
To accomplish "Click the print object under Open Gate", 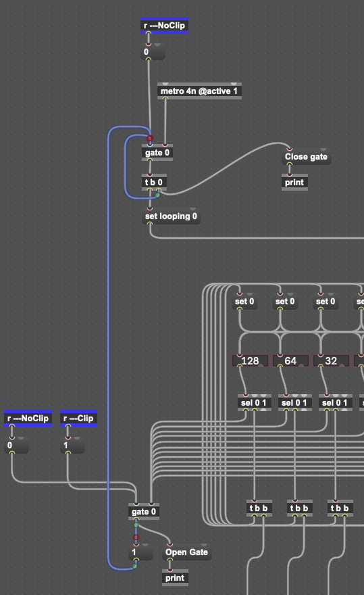I will (175, 578).
